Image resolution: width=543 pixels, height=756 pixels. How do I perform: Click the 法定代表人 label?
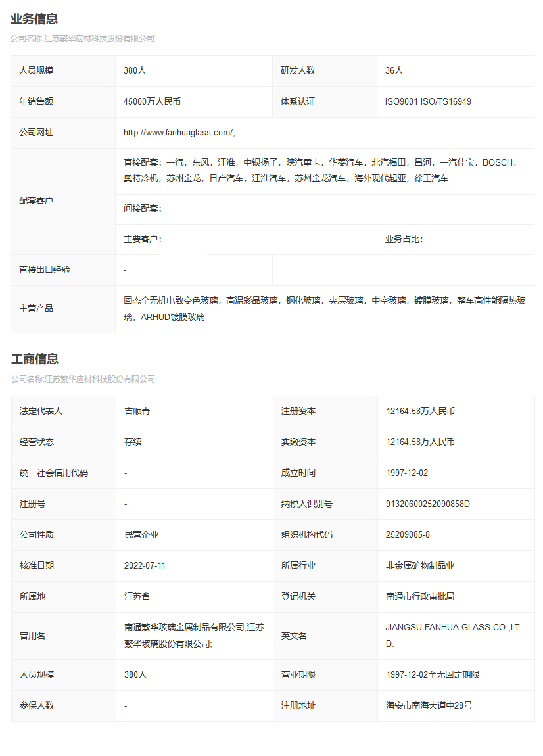[x=41, y=412]
